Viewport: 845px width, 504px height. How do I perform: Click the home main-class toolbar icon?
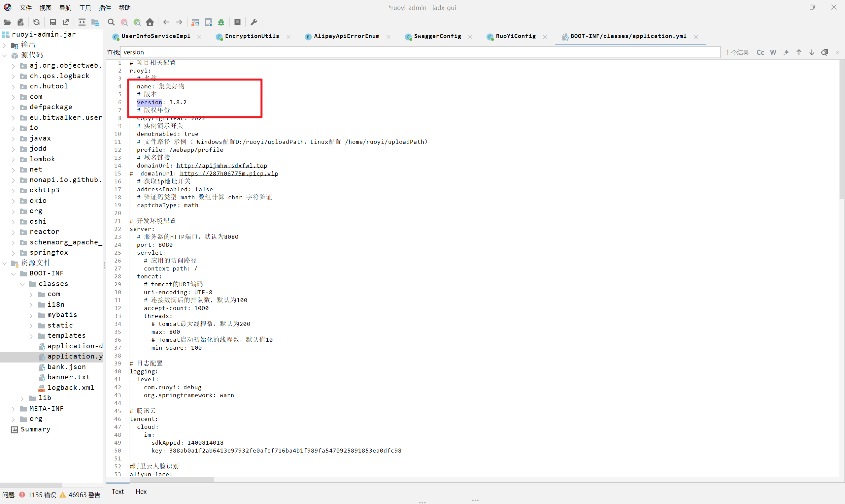(150, 22)
